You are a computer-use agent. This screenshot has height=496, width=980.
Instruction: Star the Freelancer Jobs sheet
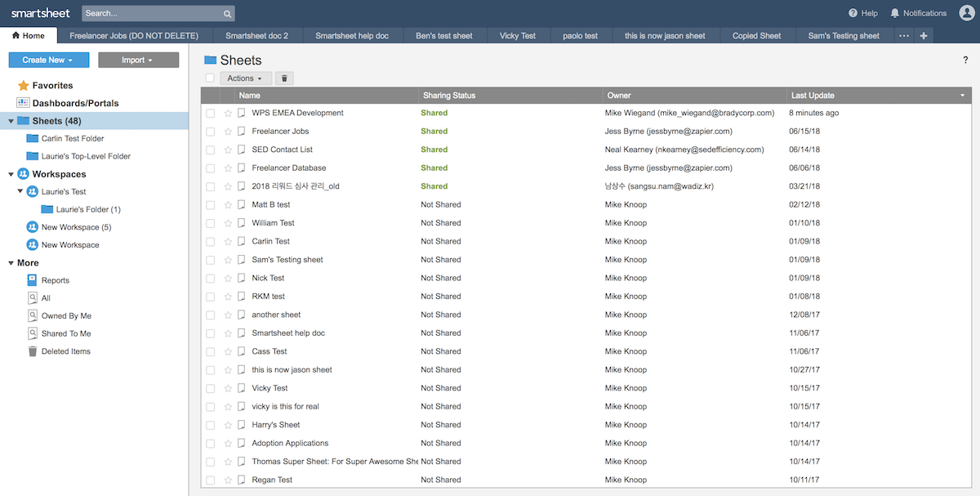(228, 132)
